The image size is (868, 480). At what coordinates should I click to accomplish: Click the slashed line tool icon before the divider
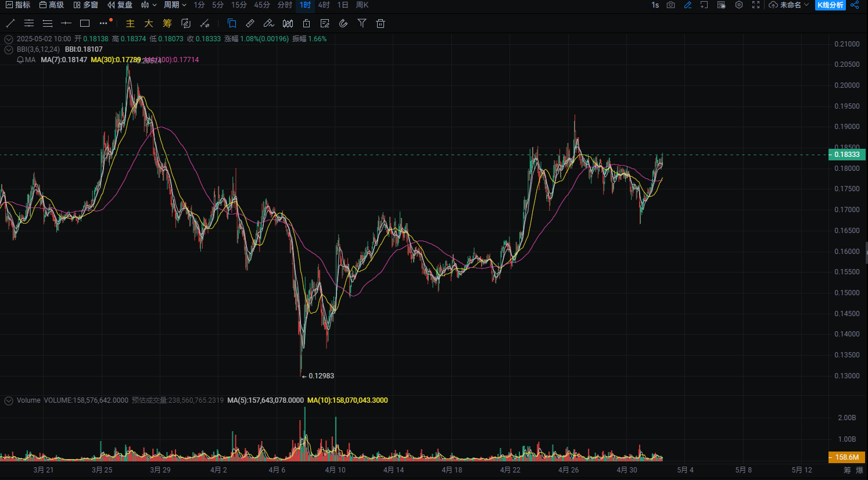tap(205, 23)
